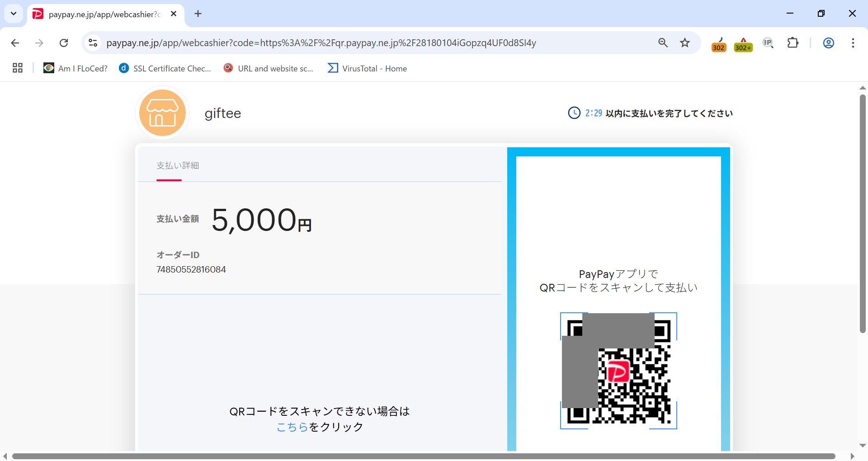Open URL and website scanner bookmark
The image size is (868, 461).
point(269,68)
